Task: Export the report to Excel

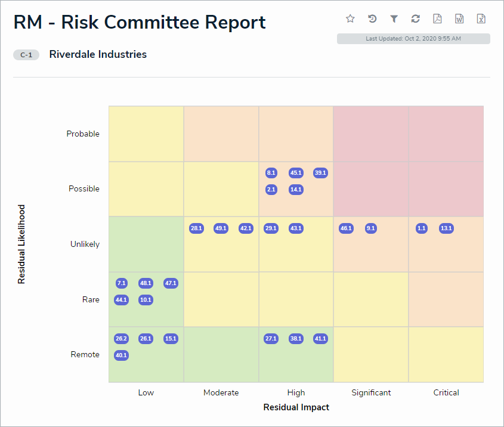Action: pyautogui.click(x=481, y=18)
